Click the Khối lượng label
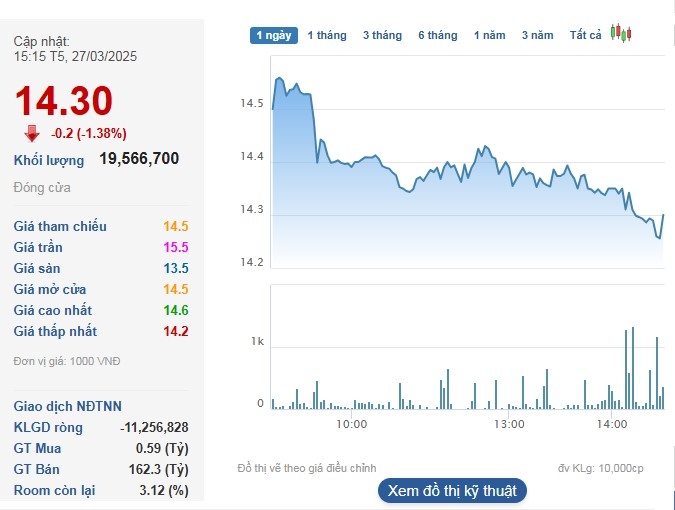The height and width of the screenshot is (510, 675). click(49, 159)
